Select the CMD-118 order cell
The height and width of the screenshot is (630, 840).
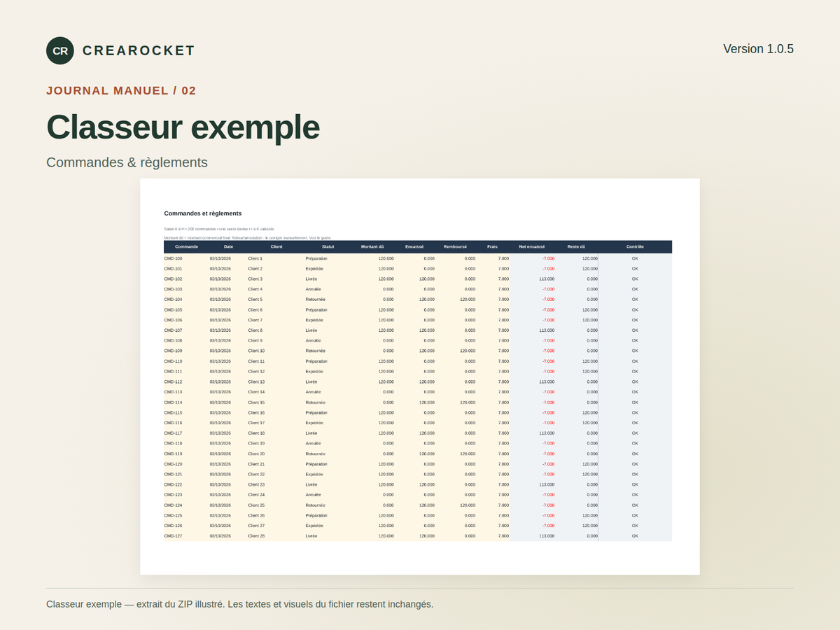click(173, 443)
